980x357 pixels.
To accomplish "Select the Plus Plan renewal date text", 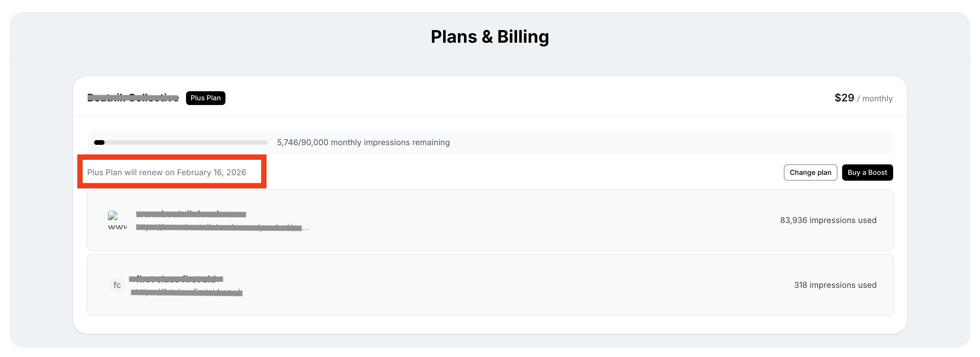I will click(166, 172).
